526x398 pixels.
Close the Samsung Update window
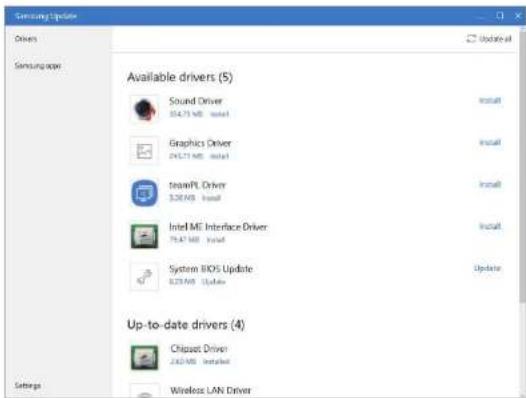click(x=518, y=16)
